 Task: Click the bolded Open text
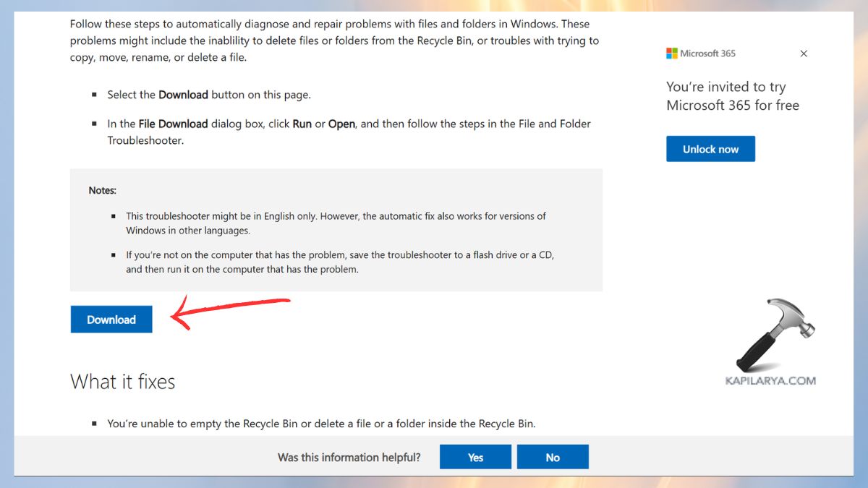pos(341,124)
